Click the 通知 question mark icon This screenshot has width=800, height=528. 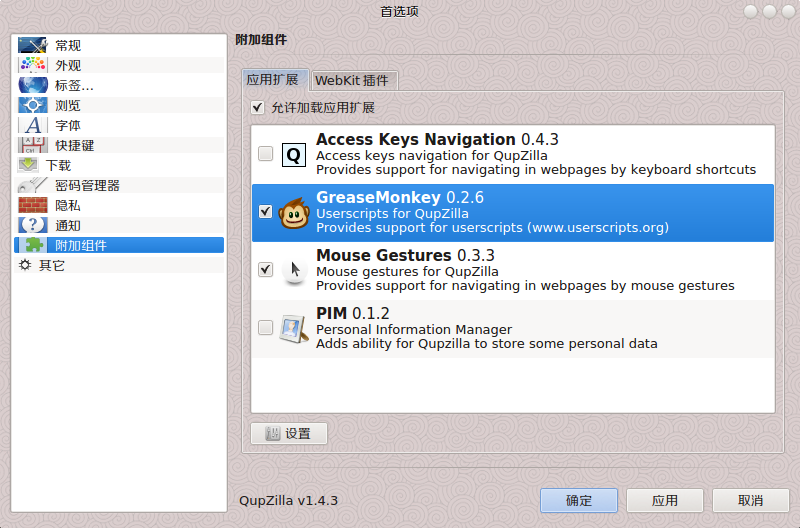pyautogui.click(x=33, y=225)
